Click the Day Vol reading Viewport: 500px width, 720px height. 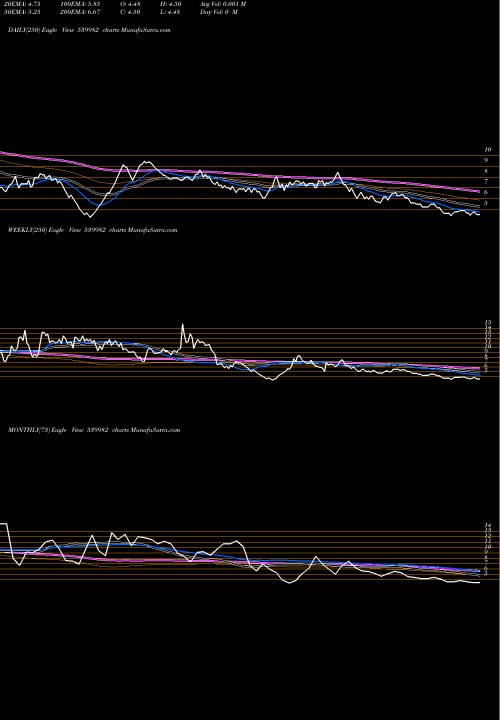point(219,12)
